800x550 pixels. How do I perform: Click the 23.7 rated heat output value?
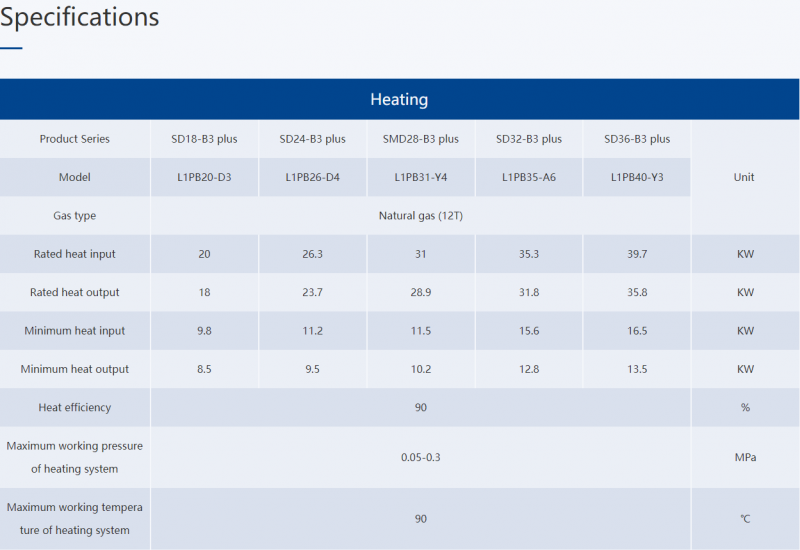312,293
